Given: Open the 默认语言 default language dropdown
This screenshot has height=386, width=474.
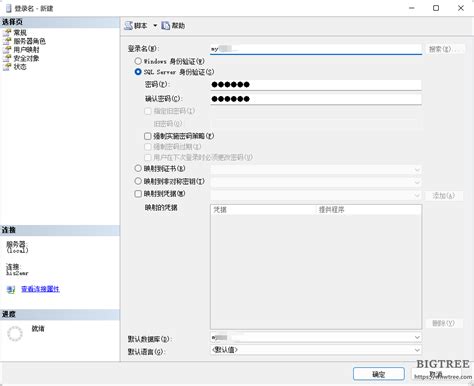Looking at the screenshot, I should pyautogui.click(x=316, y=350).
